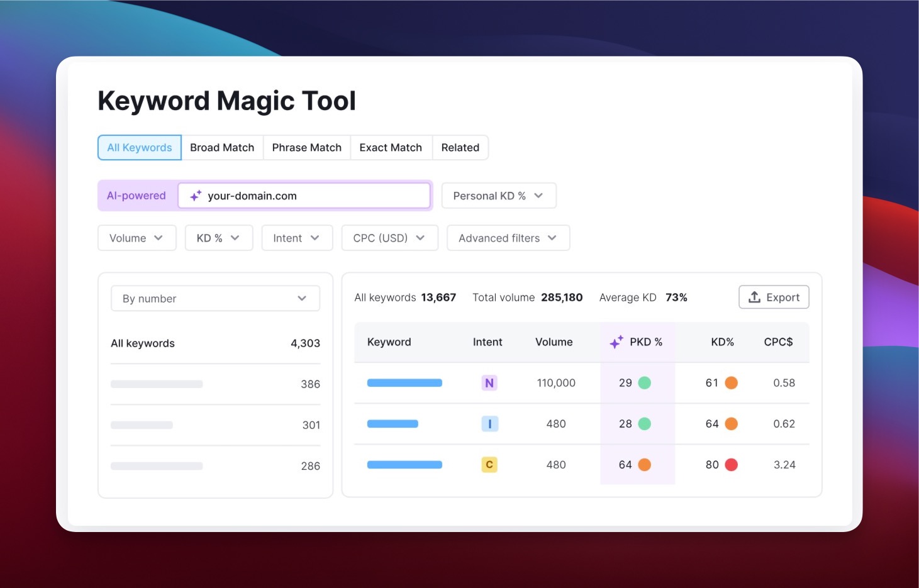Screen dimensions: 919x588
Task: Click the AI sparkle icon inside the search field
Action: (x=196, y=196)
